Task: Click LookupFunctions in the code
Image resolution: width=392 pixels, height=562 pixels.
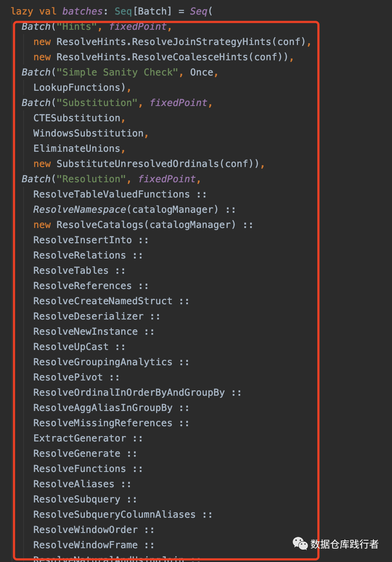Action: [x=77, y=87]
